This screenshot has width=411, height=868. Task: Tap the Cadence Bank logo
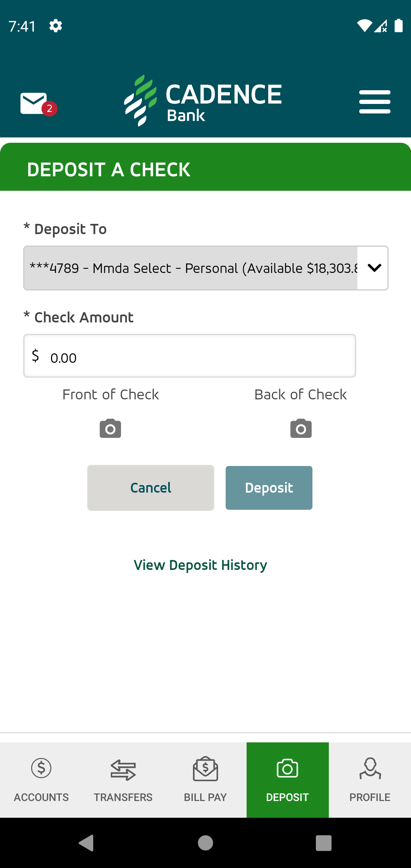point(203,101)
